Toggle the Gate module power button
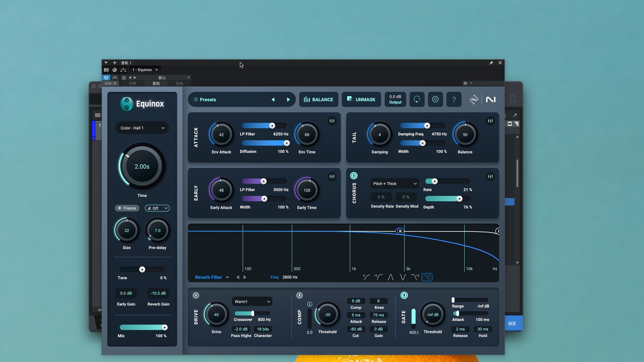The image size is (644, 362). point(404,296)
